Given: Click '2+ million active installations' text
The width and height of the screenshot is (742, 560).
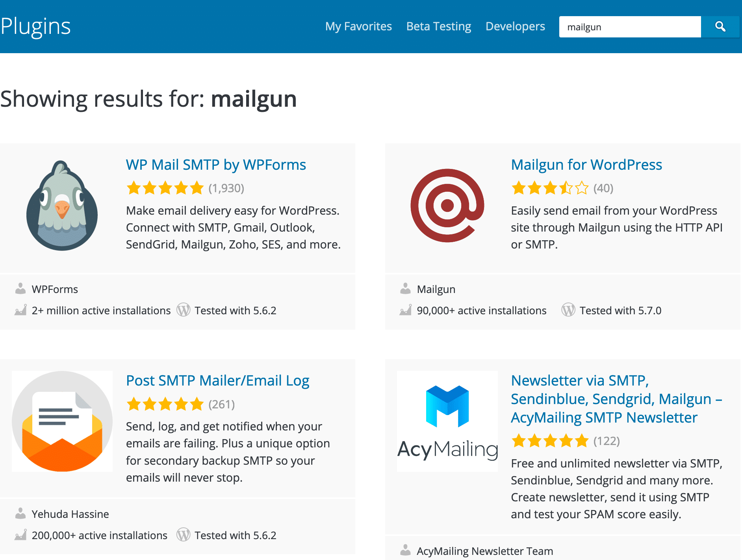Looking at the screenshot, I should (101, 310).
